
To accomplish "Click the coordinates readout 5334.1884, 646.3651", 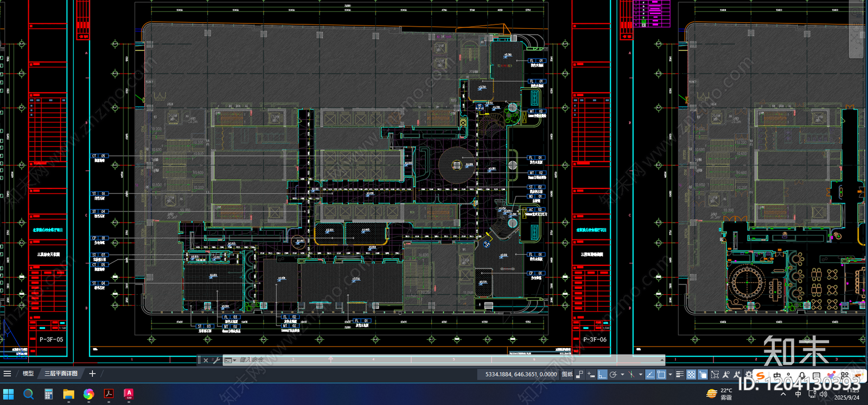I will click(x=521, y=374).
